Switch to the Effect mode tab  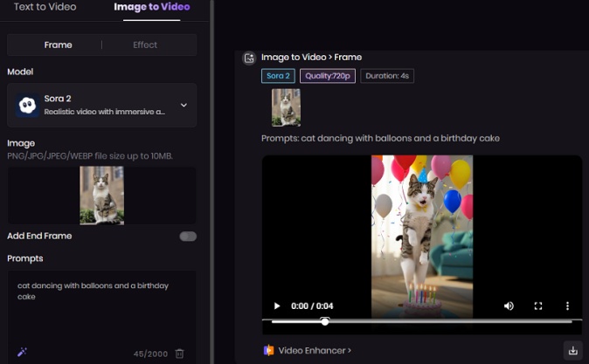145,45
